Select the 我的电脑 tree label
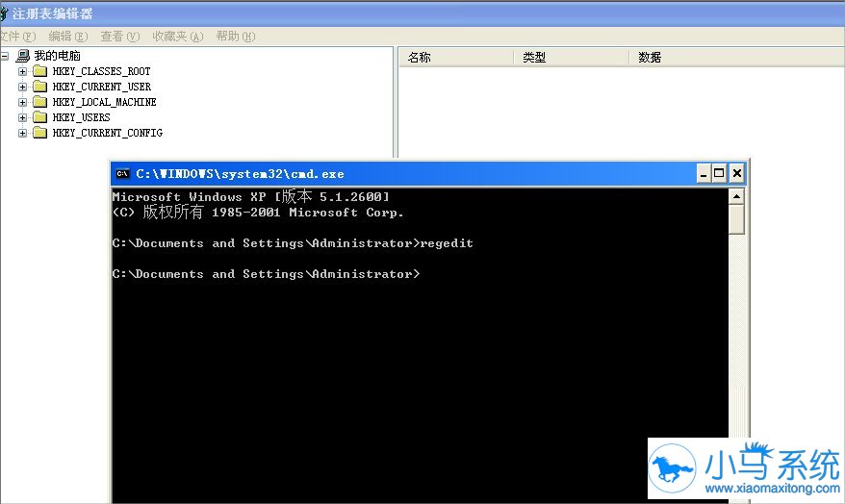Screen dimensions: 845x504 (58, 56)
